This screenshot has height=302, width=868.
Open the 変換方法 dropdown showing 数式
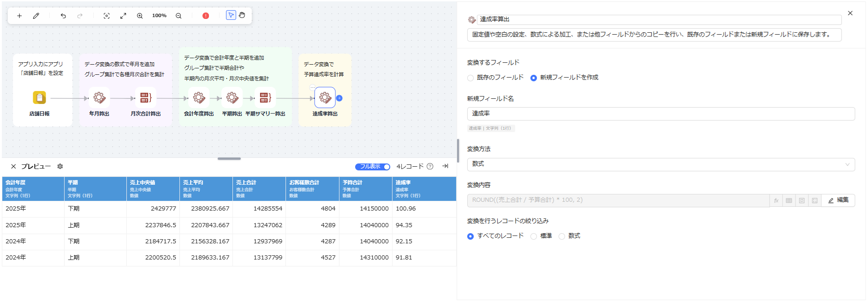(x=661, y=164)
